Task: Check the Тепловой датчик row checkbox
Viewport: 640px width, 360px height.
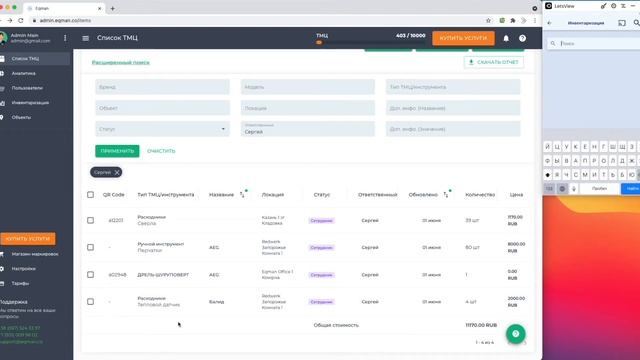Action: pyautogui.click(x=90, y=302)
